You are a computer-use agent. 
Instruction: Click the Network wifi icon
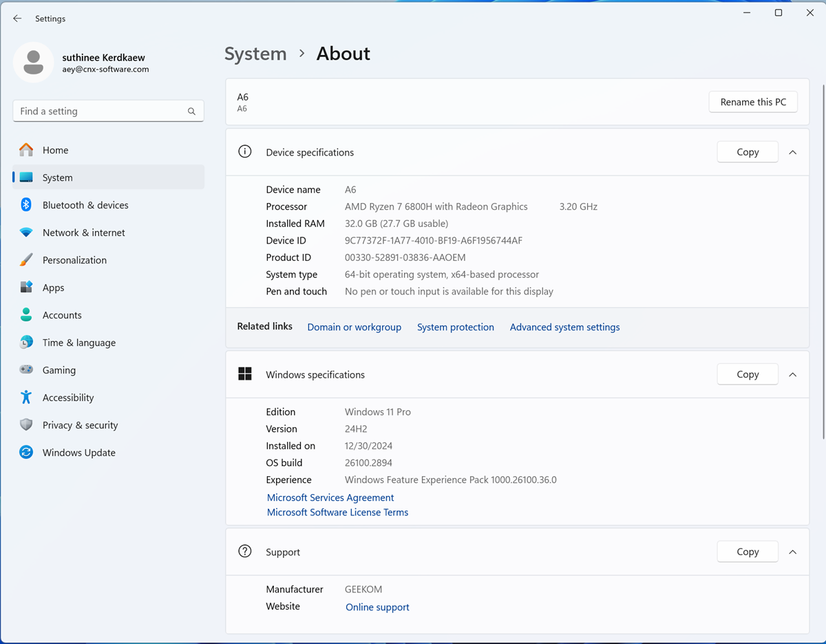[x=26, y=233]
